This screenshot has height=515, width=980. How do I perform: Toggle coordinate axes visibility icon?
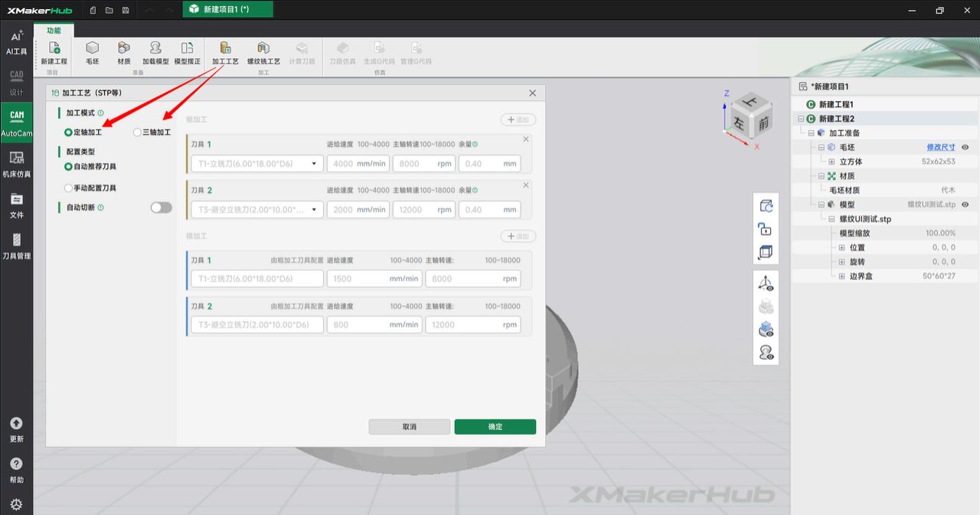click(766, 283)
